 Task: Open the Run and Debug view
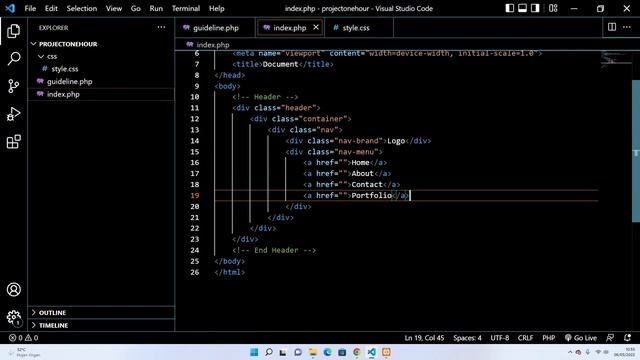click(x=13, y=114)
